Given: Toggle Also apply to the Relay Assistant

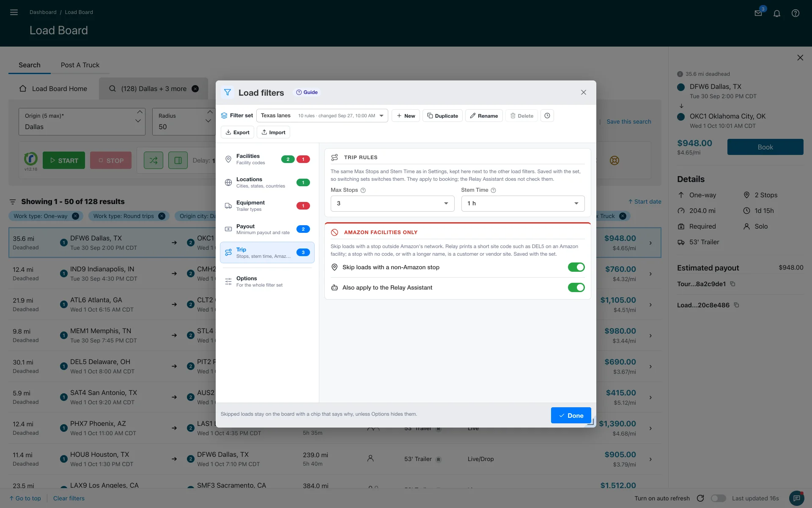Looking at the screenshot, I should [x=576, y=287].
